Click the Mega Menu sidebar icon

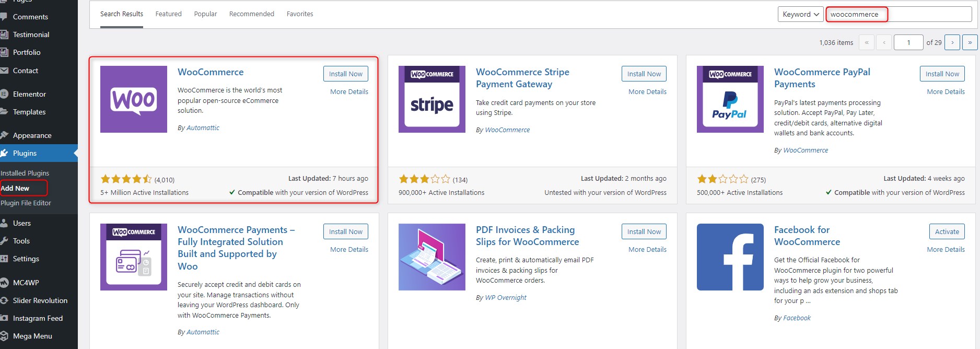4,336
